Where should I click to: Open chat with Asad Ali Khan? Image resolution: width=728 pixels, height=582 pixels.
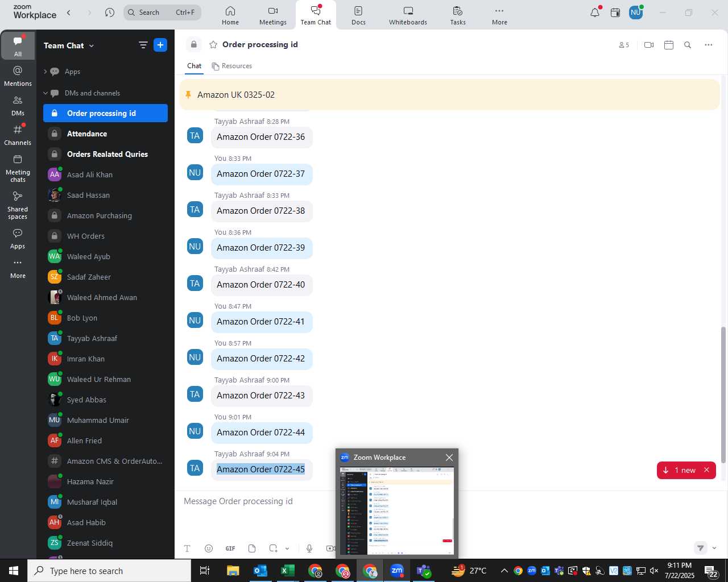tap(105, 174)
